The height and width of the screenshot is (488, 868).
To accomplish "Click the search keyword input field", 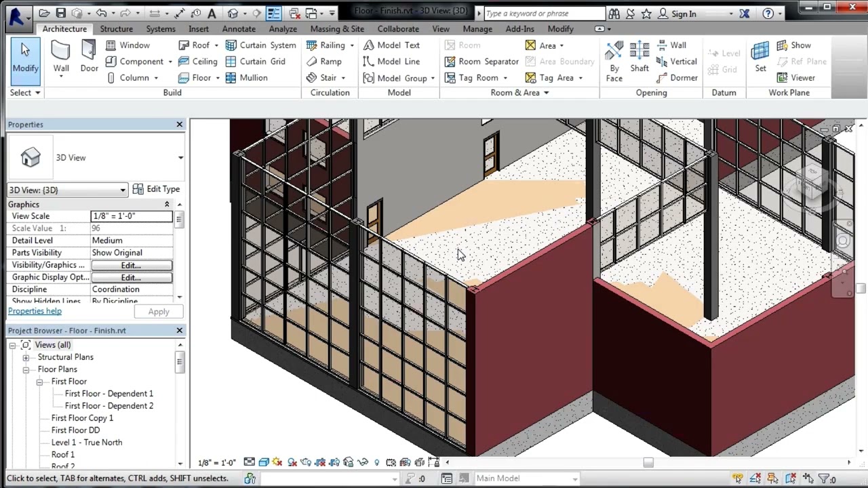I will [x=544, y=14].
